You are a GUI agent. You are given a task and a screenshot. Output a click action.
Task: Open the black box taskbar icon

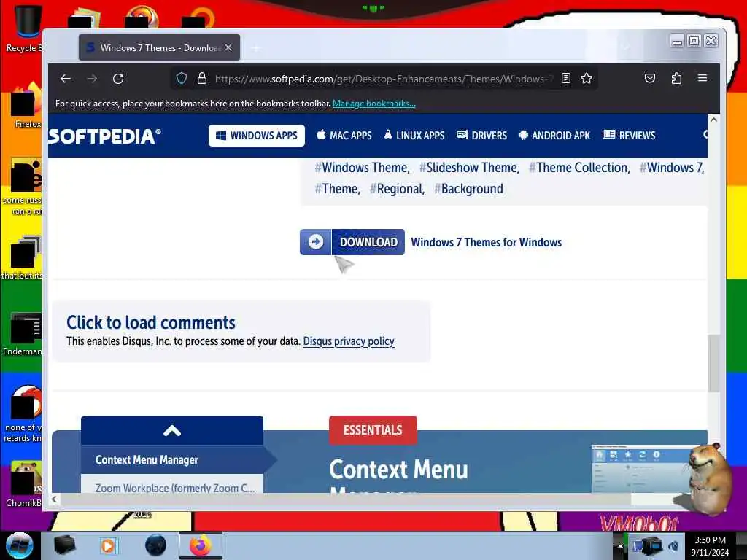[64, 545]
